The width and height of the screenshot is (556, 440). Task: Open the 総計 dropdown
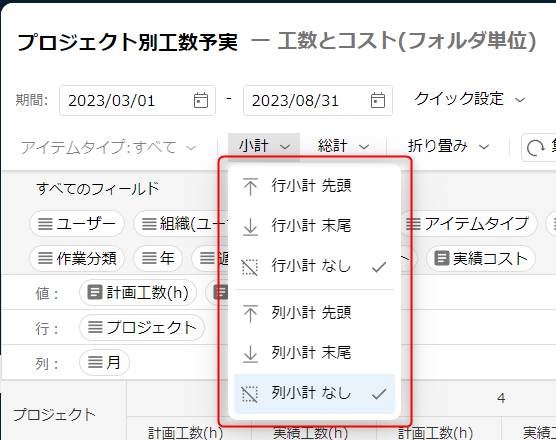coord(343,146)
